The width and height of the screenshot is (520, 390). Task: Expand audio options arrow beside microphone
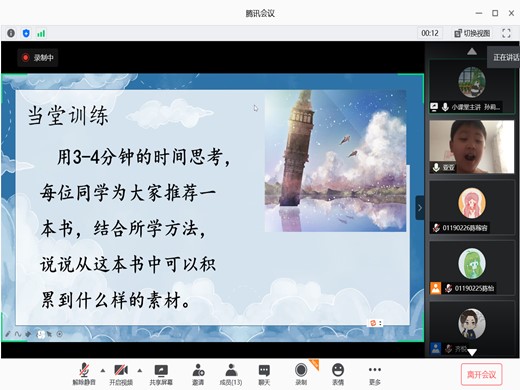[x=103, y=370]
